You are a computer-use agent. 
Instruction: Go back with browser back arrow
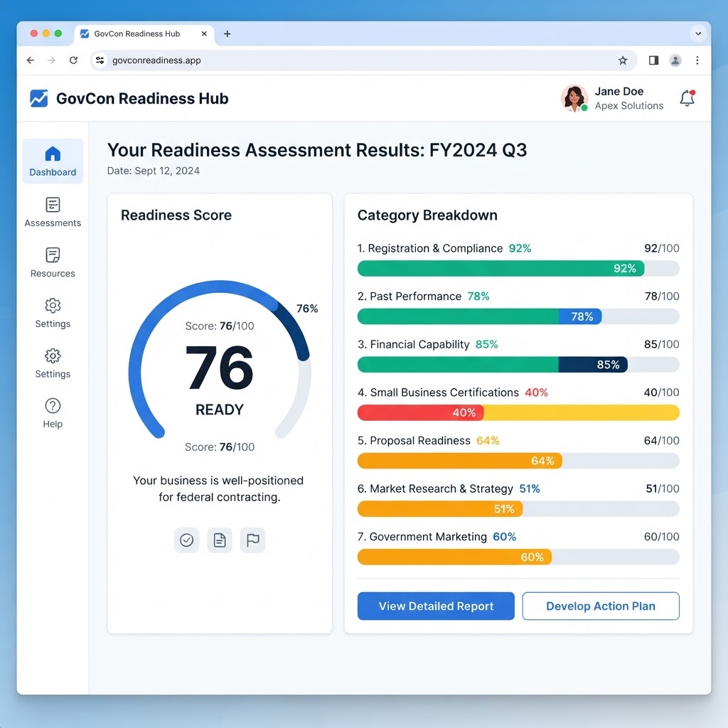pyautogui.click(x=31, y=60)
